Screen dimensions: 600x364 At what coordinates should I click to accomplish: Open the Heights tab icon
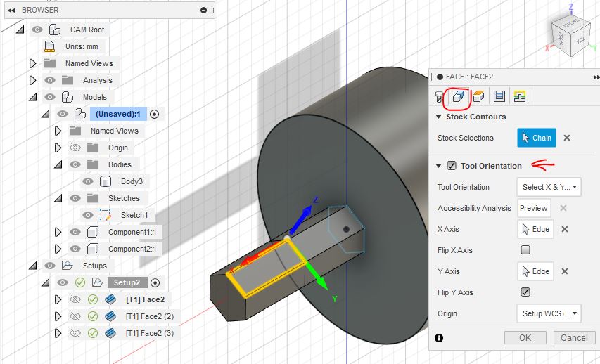478,96
